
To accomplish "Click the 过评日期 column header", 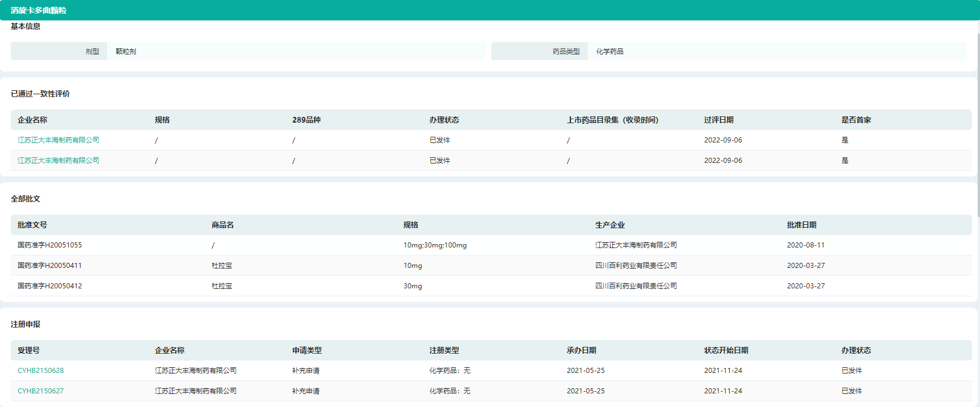I will (718, 120).
